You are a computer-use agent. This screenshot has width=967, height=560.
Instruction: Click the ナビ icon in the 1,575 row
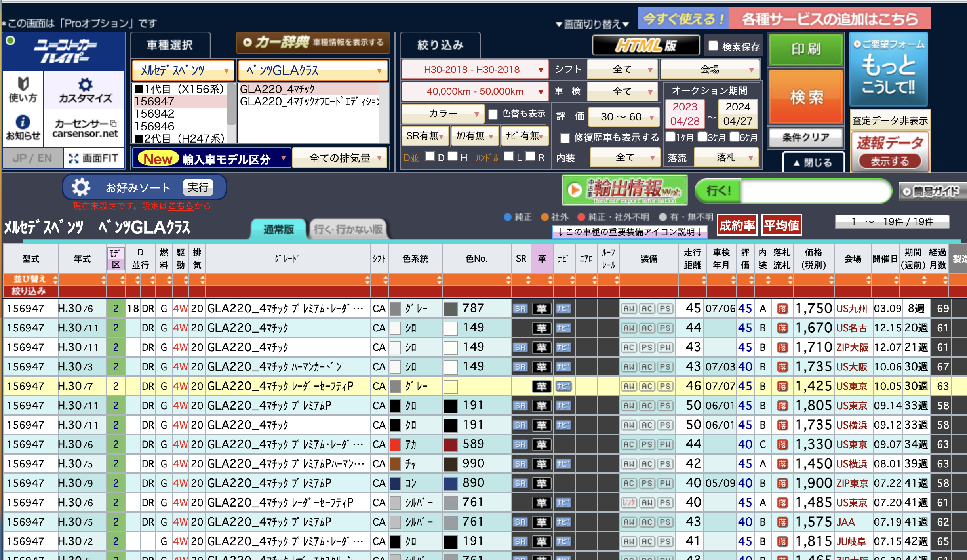[x=563, y=522]
